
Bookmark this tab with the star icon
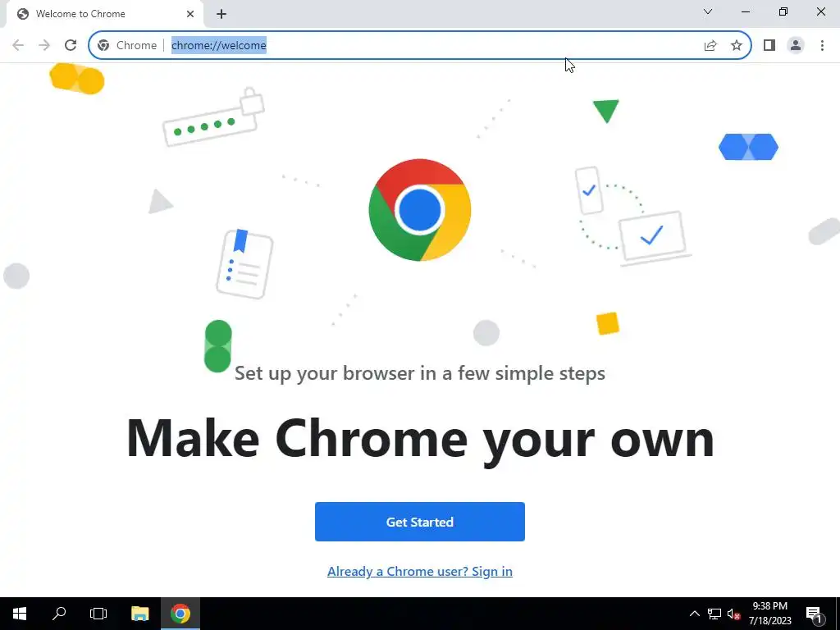point(737,46)
